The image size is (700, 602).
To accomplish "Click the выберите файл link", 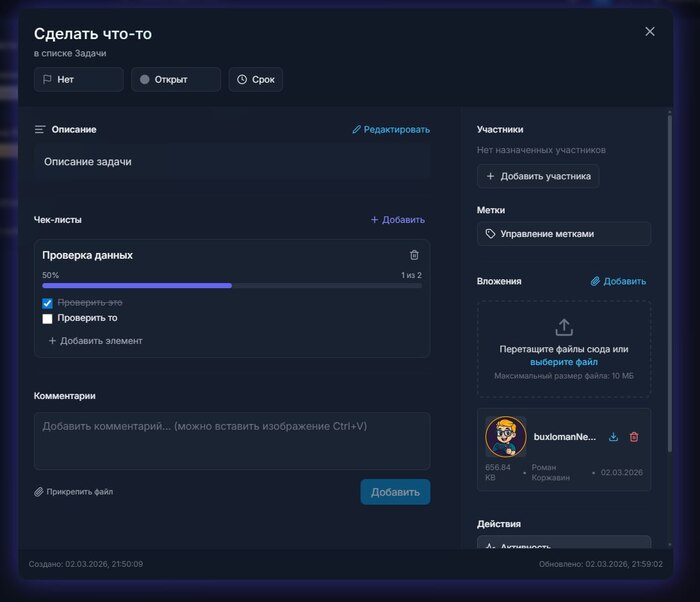I will 563,361.
